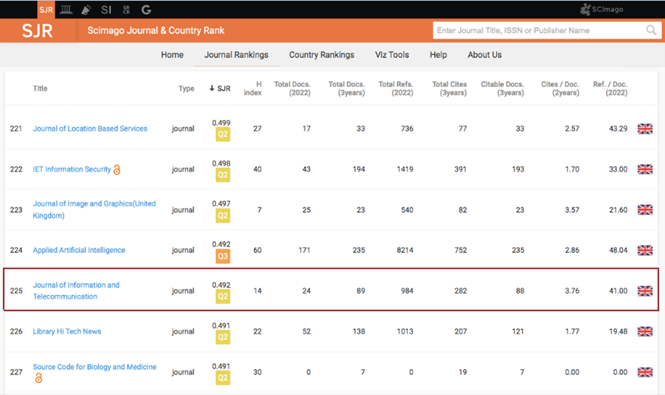Open the Viz Tools menu item
The width and height of the screenshot is (665, 395).
(x=392, y=55)
